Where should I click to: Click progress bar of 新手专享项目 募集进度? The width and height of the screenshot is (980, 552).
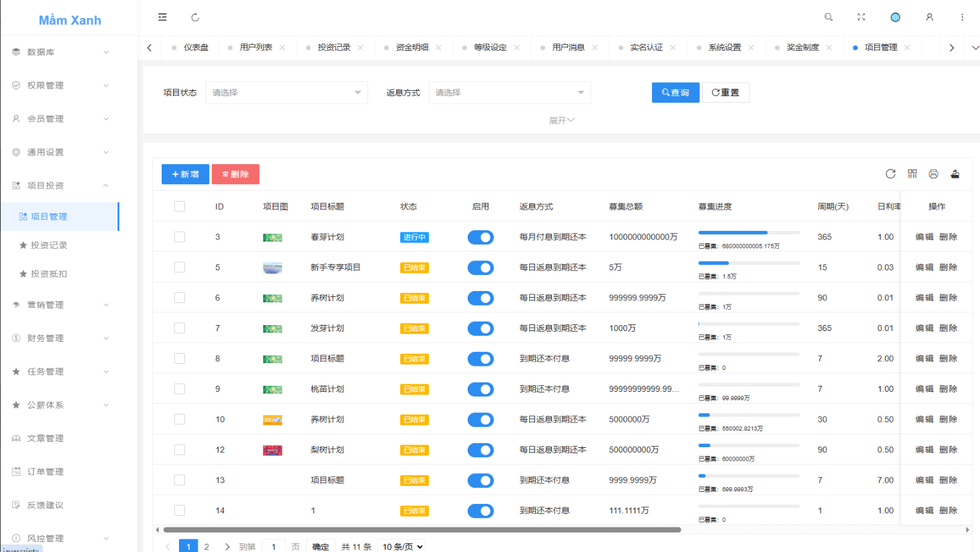tap(749, 263)
